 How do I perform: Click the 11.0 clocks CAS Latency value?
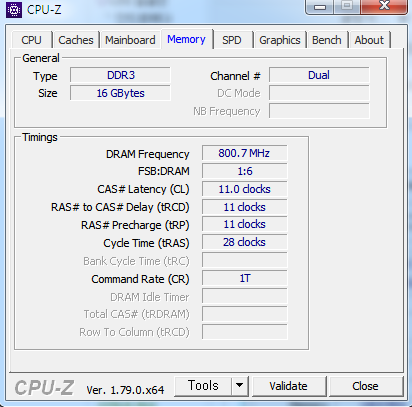tap(244, 189)
